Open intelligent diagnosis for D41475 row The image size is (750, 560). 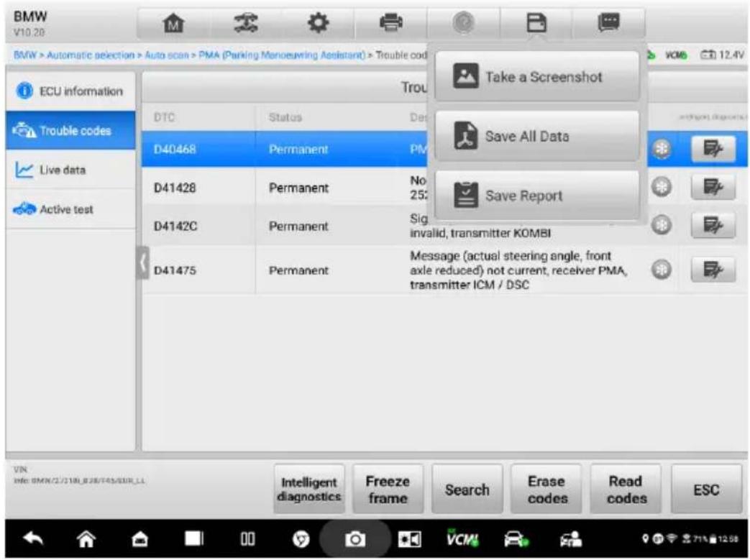pyautogui.click(x=713, y=270)
